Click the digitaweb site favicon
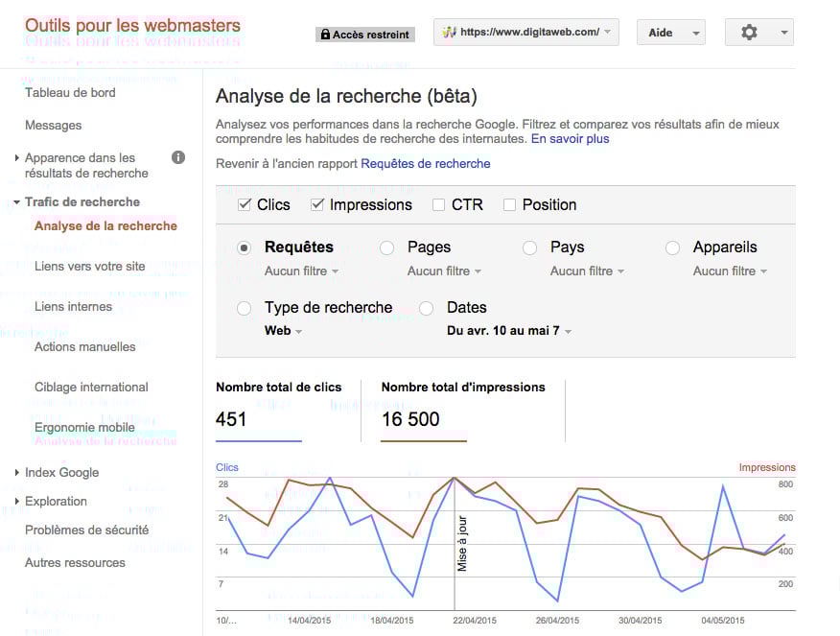 449,32
